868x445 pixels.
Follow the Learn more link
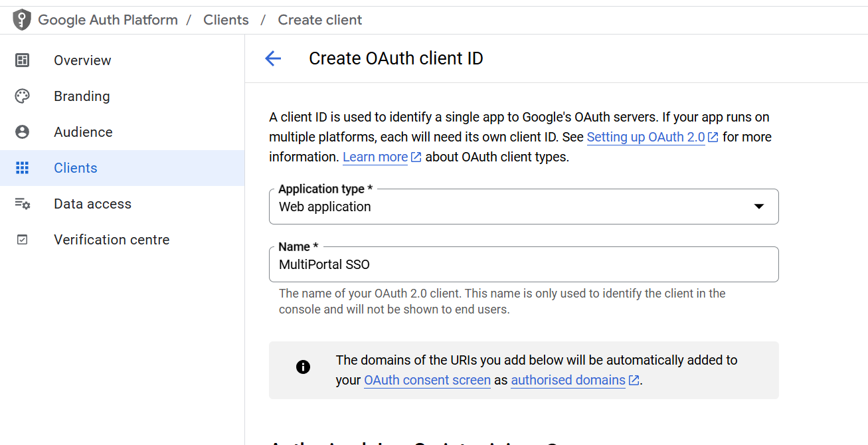tap(375, 157)
